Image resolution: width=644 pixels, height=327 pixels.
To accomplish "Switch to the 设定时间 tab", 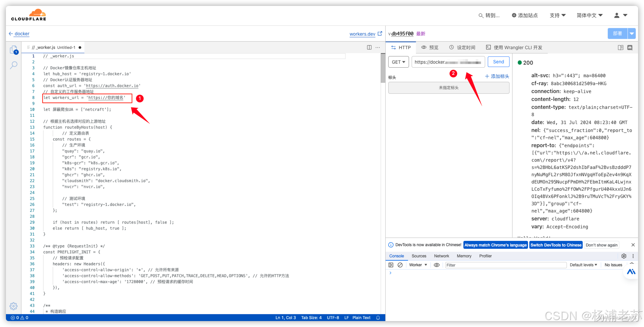I will [462, 48].
